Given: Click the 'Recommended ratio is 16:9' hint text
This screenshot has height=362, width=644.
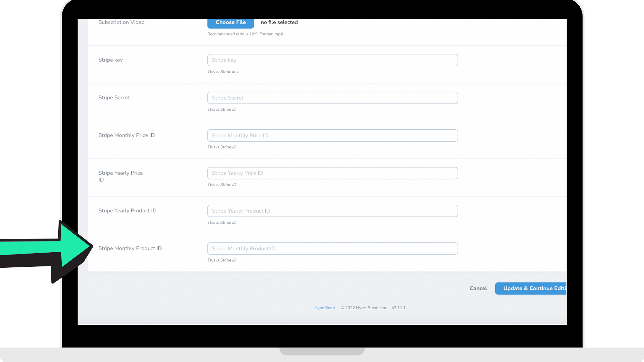Looking at the screenshot, I should tap(245, 34).
